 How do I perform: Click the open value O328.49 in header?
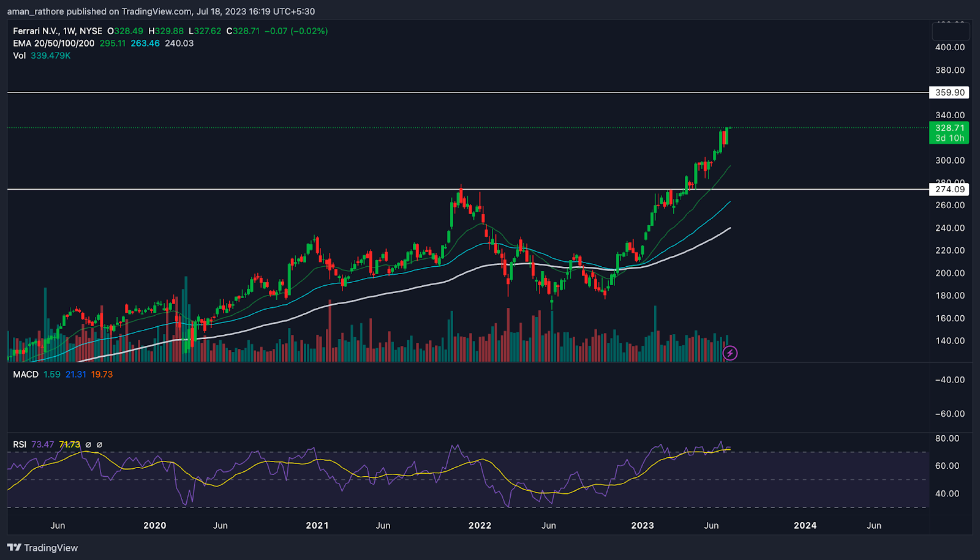(126, 31)
